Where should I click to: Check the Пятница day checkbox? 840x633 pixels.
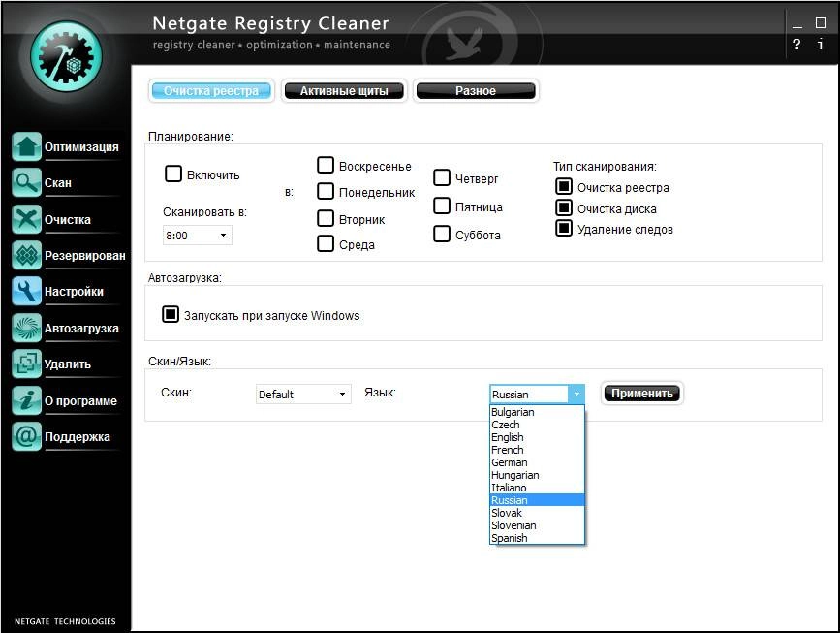[x=442, y=206]
